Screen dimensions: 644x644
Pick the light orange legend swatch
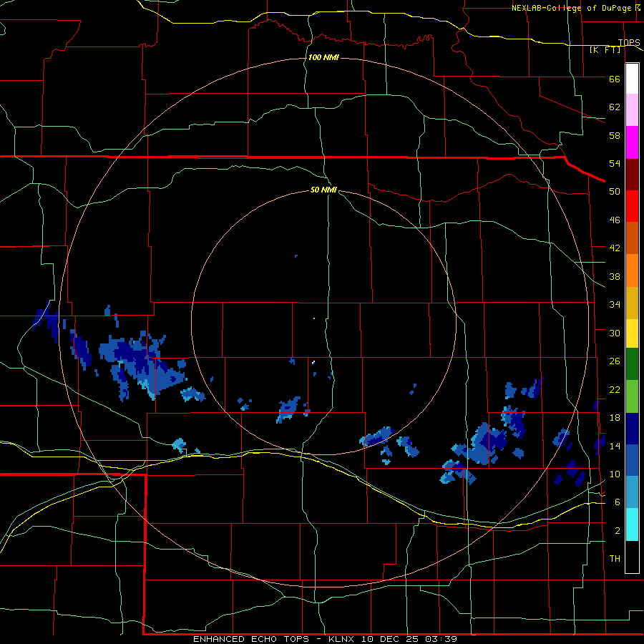632,270
